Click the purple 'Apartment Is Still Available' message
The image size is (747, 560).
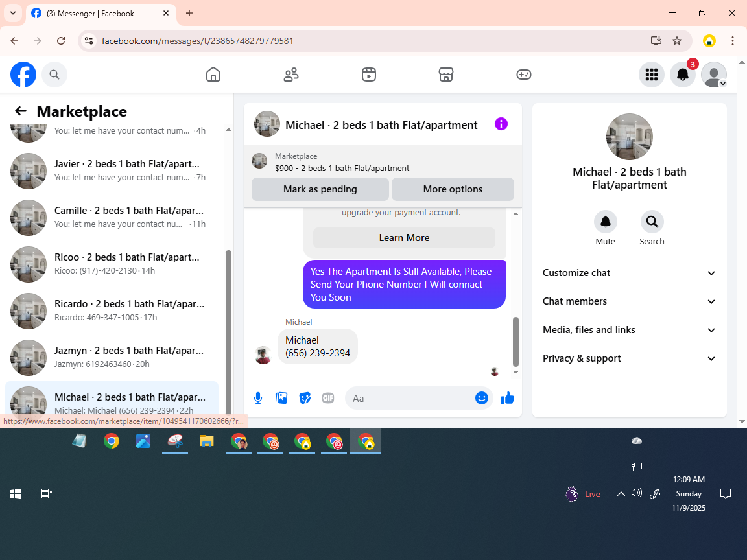click(404, 285)
